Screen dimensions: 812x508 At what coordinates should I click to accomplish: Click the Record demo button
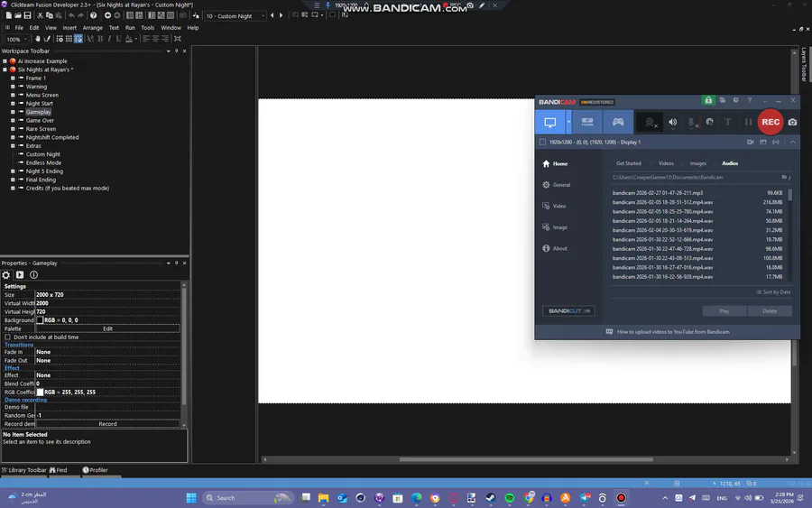click(107, 424)
